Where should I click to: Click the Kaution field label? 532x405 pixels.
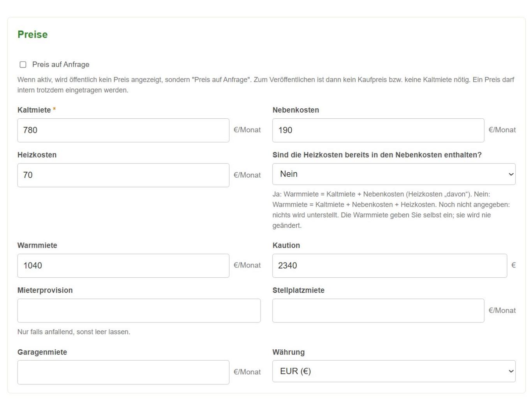[286, 245]
